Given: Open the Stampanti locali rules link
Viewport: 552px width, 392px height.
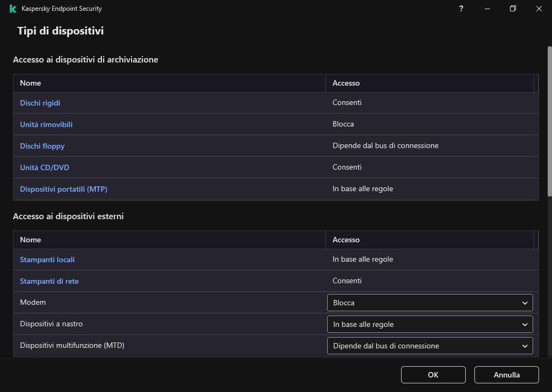Looking at the screenshot, I should pos(47,260).
